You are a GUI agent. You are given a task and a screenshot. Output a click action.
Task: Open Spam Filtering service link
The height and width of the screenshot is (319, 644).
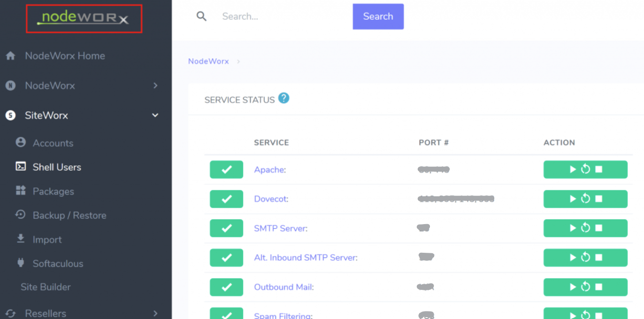pyautogui.click(x=284, y=316)
